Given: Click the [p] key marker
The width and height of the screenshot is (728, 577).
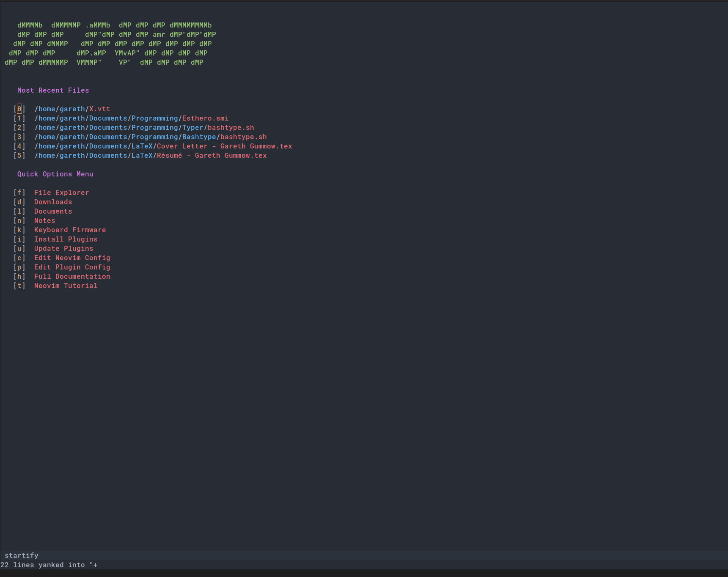Looking at the screenshot, I should pyautogui.click(x=19, y=267).
